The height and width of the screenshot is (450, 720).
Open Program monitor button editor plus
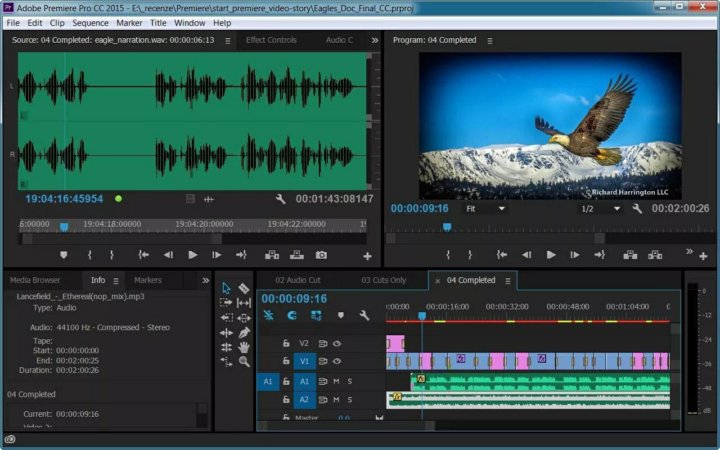coord(703,256)
